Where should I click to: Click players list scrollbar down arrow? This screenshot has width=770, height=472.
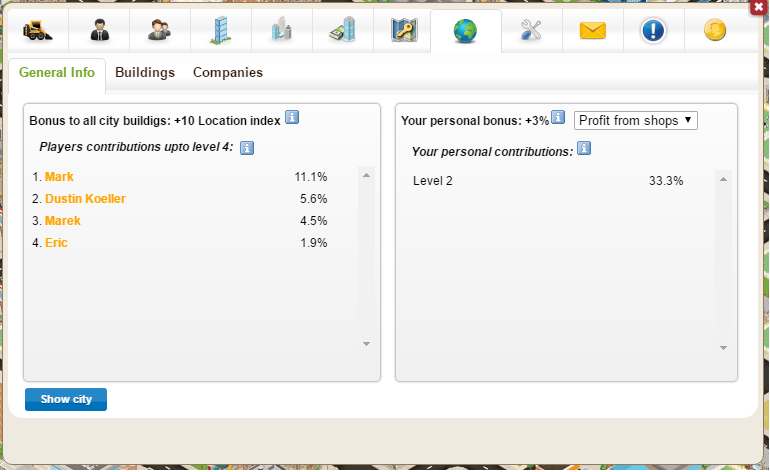coord(366,344)
